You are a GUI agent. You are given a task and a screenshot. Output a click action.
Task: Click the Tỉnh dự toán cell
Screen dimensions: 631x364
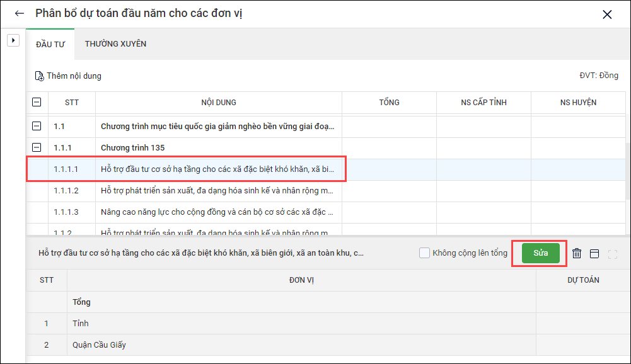pos(582,323)
